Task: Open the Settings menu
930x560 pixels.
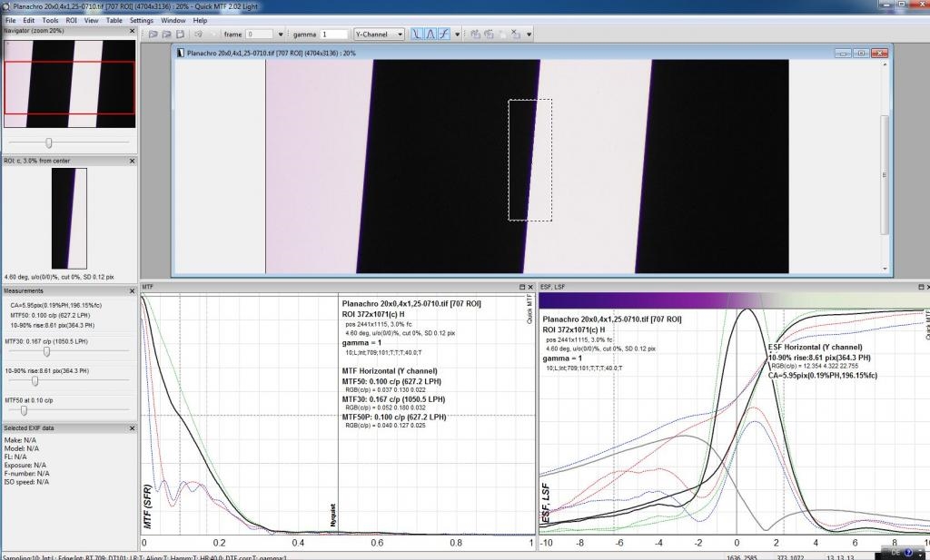Action: tap(141, 20)
